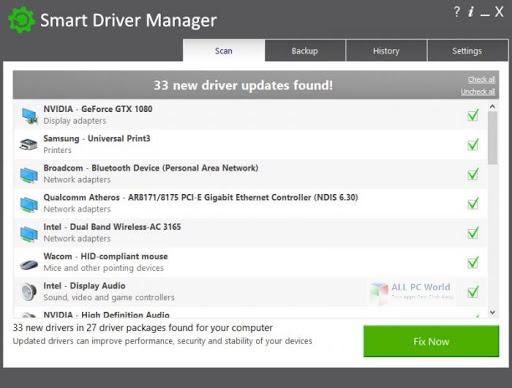The width and height of the screenshot is (512, 388).
Task: Select 'Qualcomm Atheros - AR8171/8175' row text
Action: (201, 197)
